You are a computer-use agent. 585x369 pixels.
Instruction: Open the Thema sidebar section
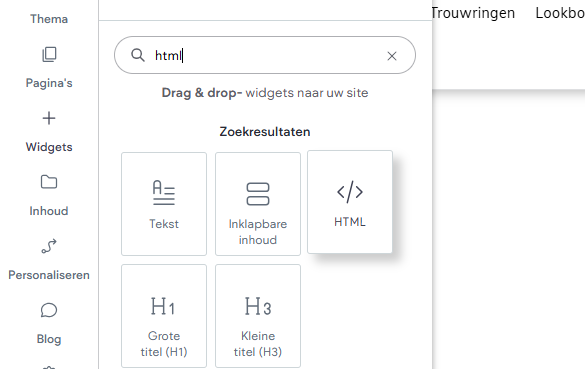coord(49,19)
